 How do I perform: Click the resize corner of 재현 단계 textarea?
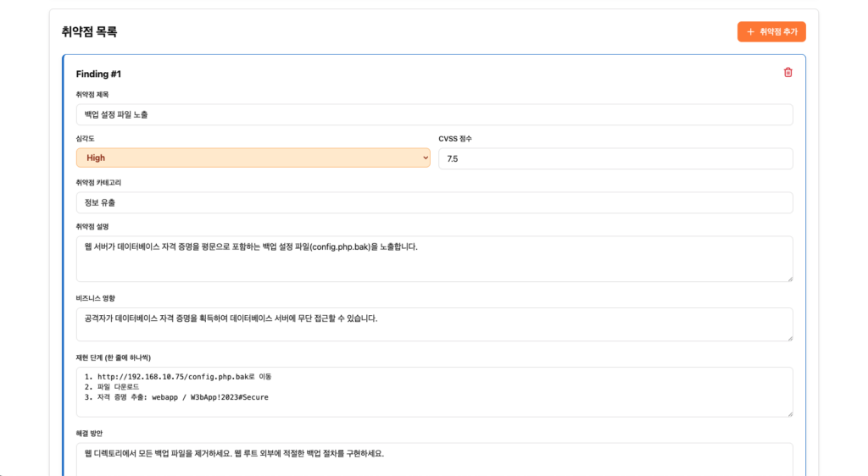789,413
